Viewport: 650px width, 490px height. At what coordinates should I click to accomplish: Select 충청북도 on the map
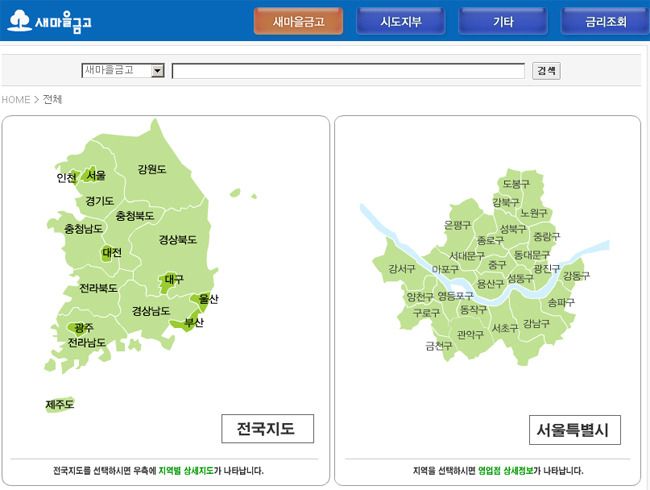point(135,216)
